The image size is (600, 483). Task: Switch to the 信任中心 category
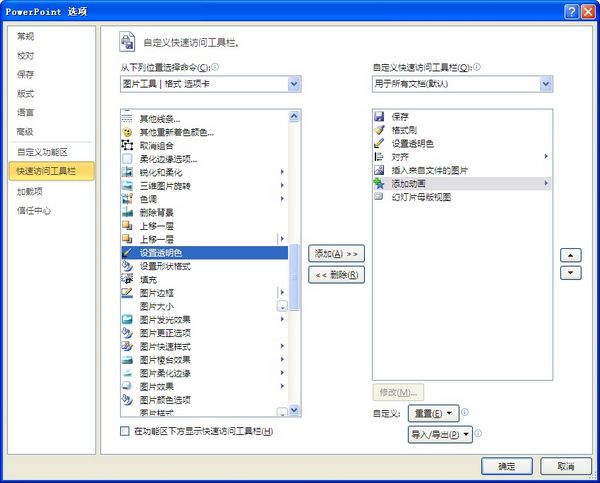[x=34, y=211]
